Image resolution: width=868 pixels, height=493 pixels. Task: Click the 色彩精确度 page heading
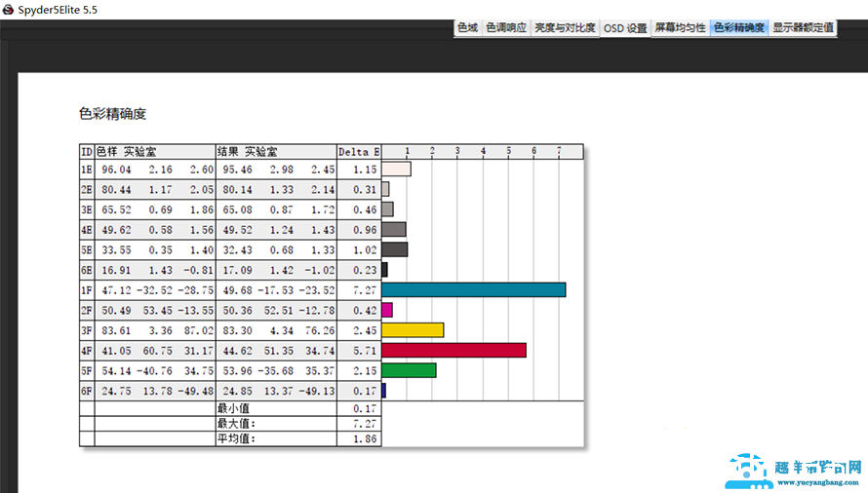(112, 114)
